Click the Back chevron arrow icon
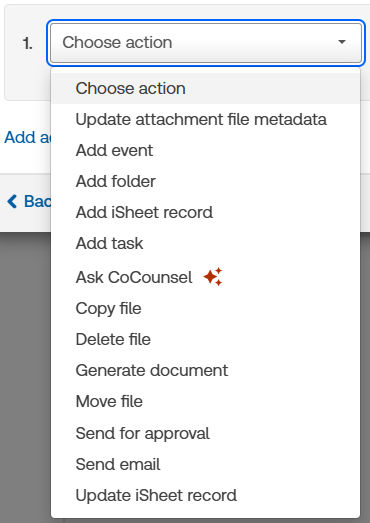370x523 pixels. [x=12, y=201]
